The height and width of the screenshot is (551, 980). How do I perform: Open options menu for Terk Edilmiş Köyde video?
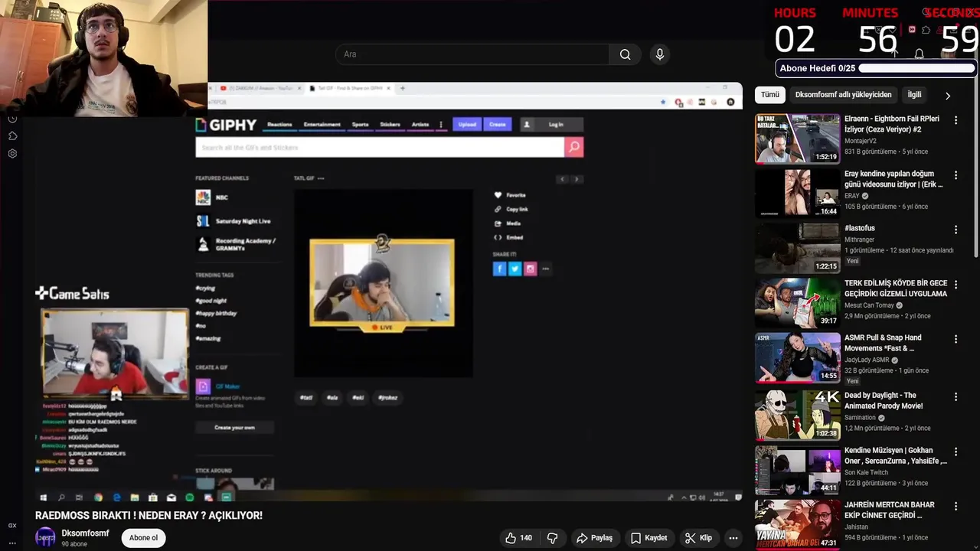click(x=955, y=284)
